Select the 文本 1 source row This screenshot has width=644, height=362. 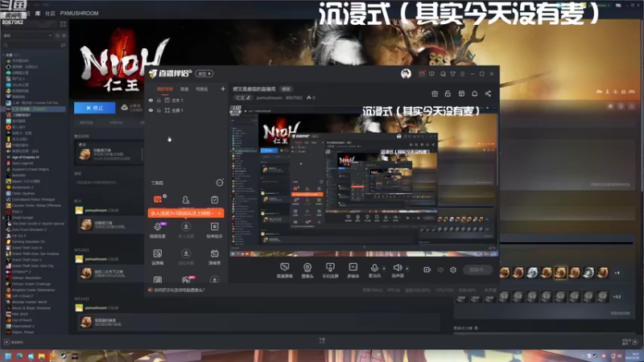click(187, 100)
